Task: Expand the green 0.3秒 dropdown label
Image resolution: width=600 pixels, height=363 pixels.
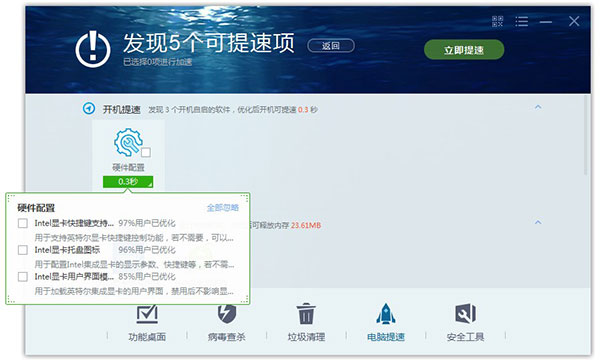Action: pyautogui.click(x=128, y=182)
